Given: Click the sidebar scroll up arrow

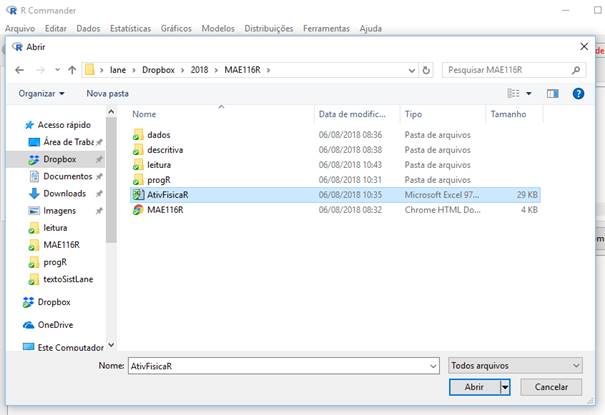Looking at the screenshot, I should coord(111,112).
